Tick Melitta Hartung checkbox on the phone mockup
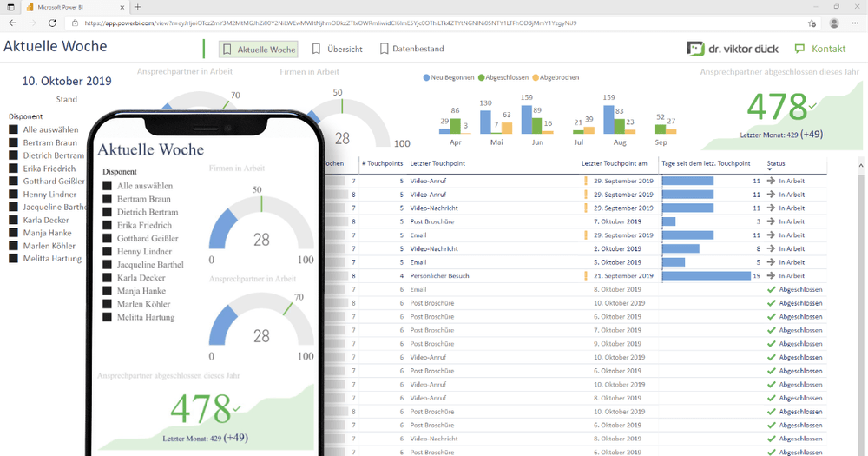868x456 pixels. (x=107, y=317)
